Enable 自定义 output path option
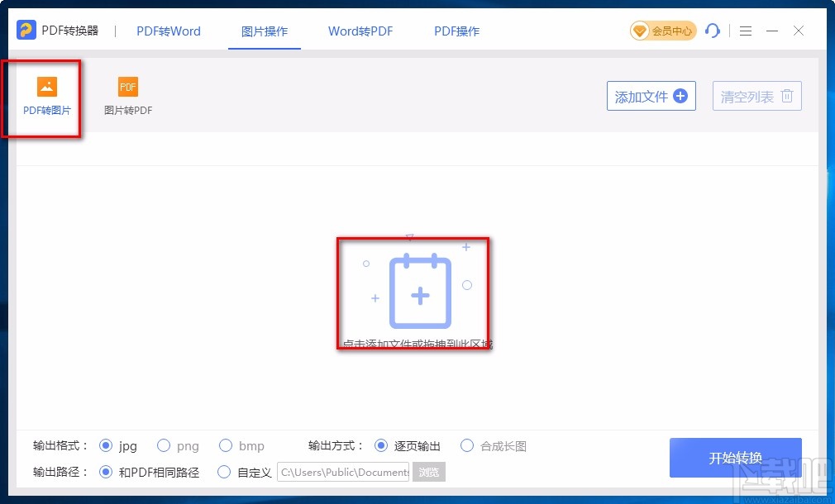The height and width of the screenshot is (504, 835). click(224, 472)
